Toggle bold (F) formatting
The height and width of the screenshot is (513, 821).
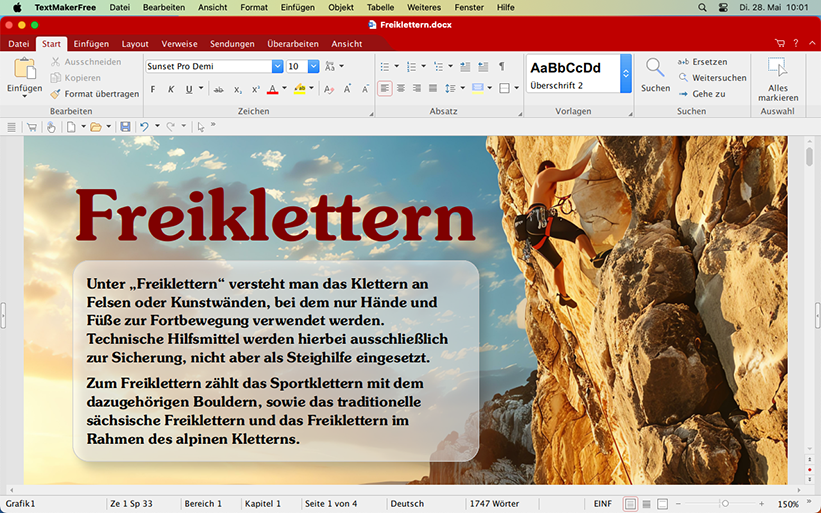pos(153,89)
